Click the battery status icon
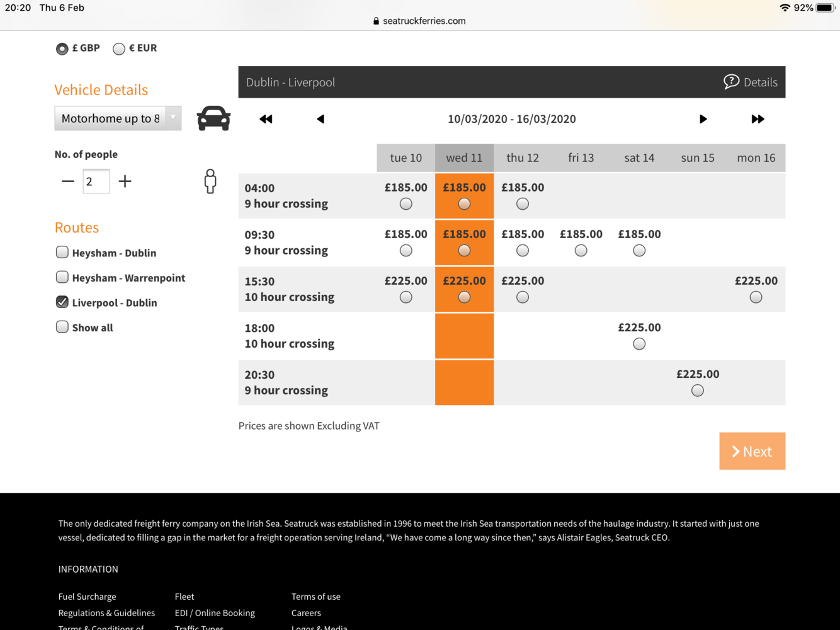Viewport: 840px width, 630px height. click(825, 8)
